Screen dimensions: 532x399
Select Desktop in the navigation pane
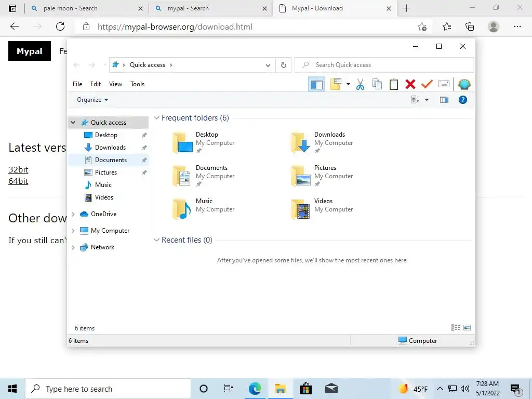(x=106, y=135)
